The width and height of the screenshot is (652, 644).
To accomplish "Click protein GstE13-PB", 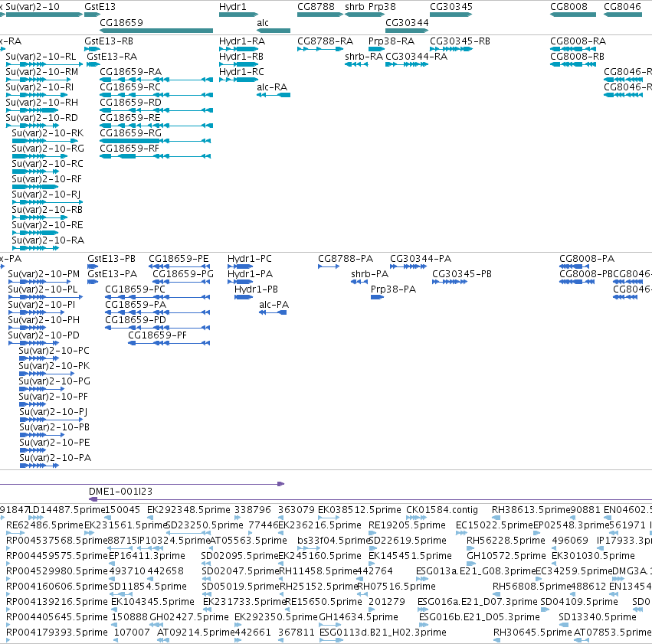I will [x=92, y=266].
